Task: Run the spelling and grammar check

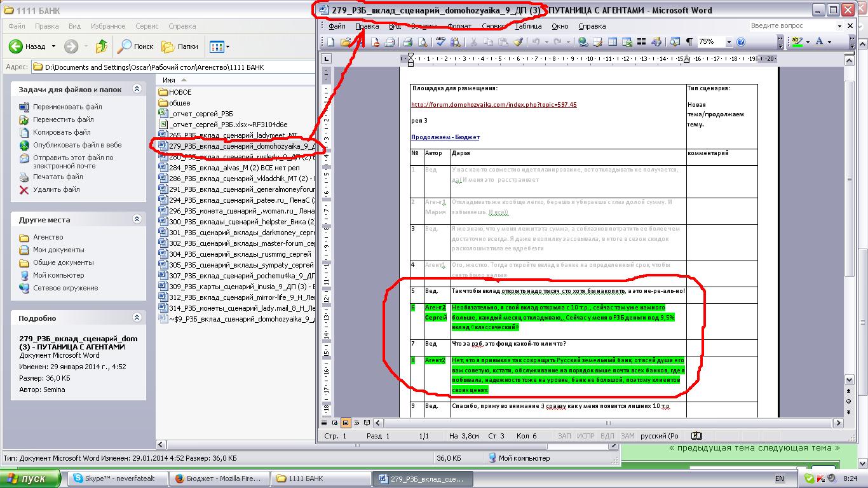Action: [440, 42]
